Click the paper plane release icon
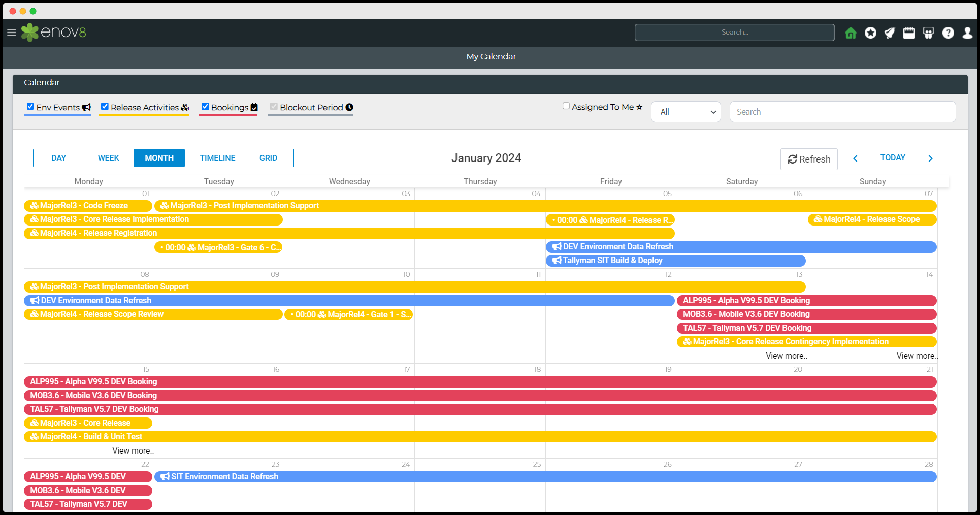 tap(890, 33)
